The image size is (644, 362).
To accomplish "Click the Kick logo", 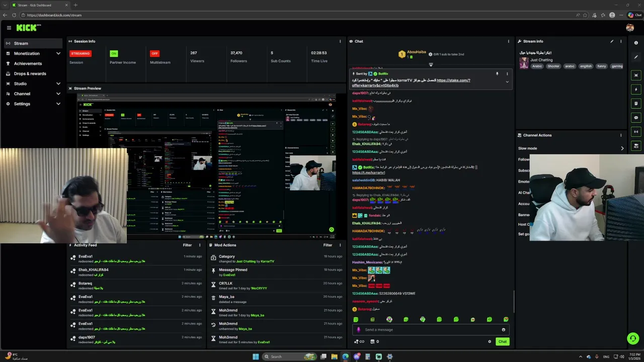I will pos(28,28).
